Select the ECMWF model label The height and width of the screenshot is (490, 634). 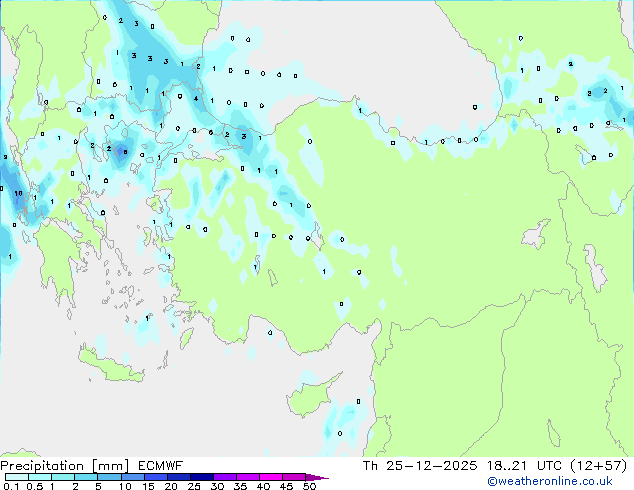[161, 466]
